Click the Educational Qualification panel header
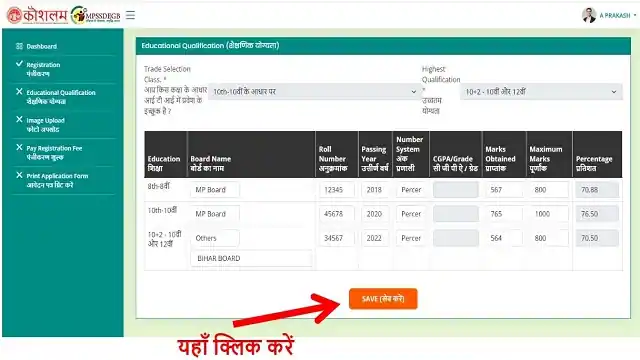Screen dimensions: 640x360 pos(383,46)
